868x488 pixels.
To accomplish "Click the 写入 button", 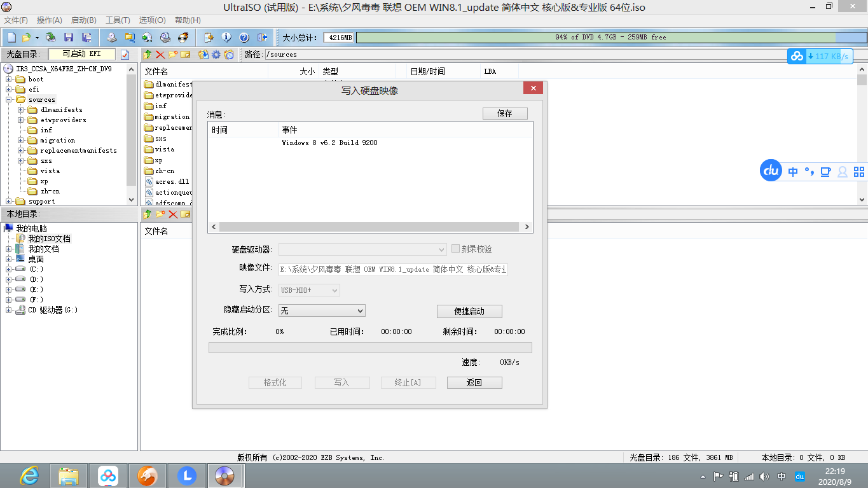I will pos(342,382).
